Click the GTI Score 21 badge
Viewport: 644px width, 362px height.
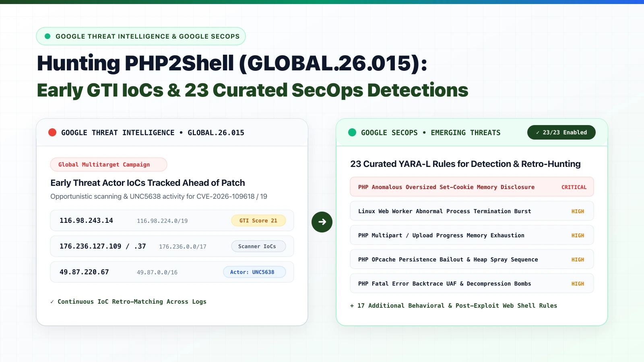point(258,220)
